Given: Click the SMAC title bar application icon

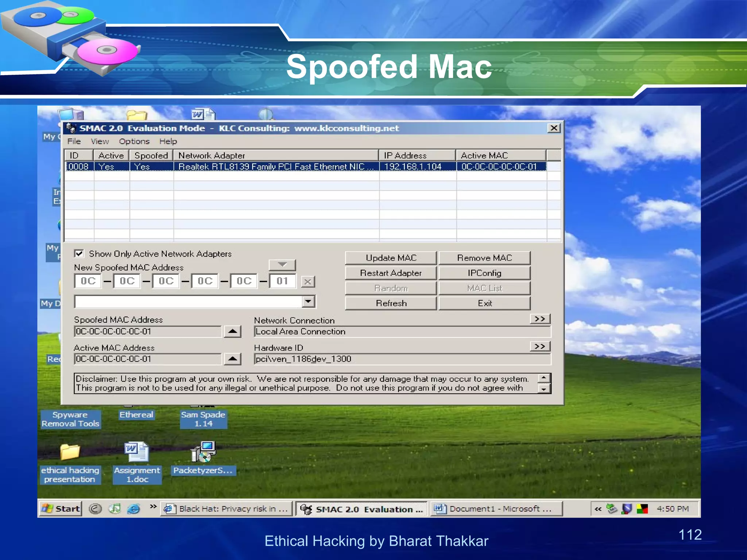Looking at the screenshot, I should (x=71, y=128).
